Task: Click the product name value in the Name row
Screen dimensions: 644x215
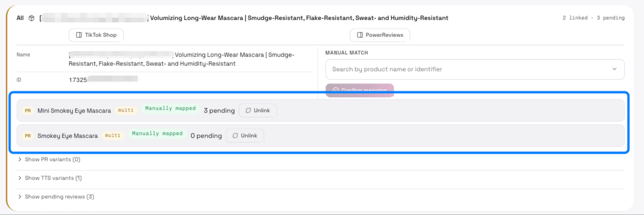Action: point(182,59)
